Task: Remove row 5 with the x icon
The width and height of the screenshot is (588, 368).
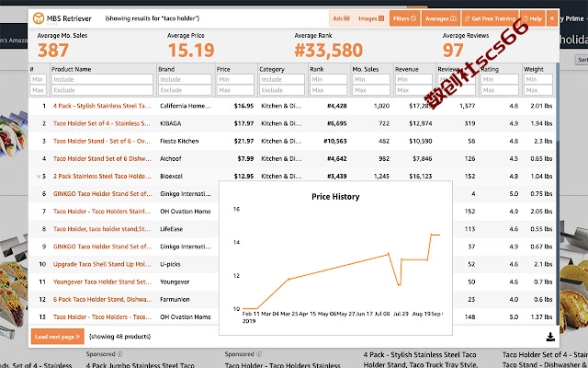Action: [39, 176]
